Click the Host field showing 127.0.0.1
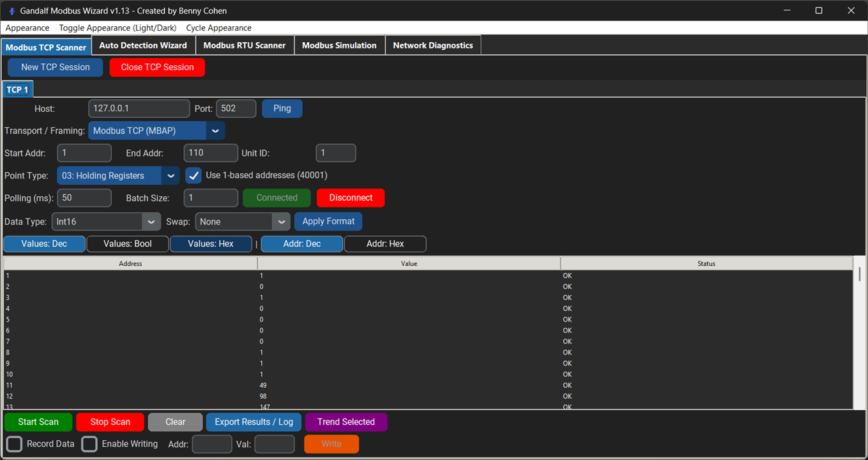Screen dimensions: 868x460 pos(139,109)
